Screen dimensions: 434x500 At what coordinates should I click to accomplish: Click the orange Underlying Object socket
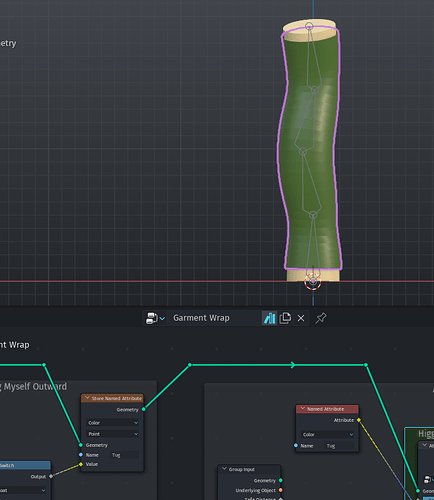tap(281, 490)
